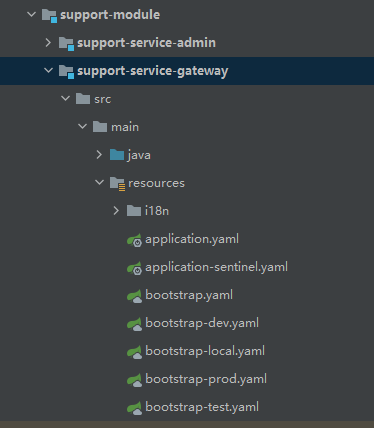Collapse the resources folder arrow

[x=99, y=182]
